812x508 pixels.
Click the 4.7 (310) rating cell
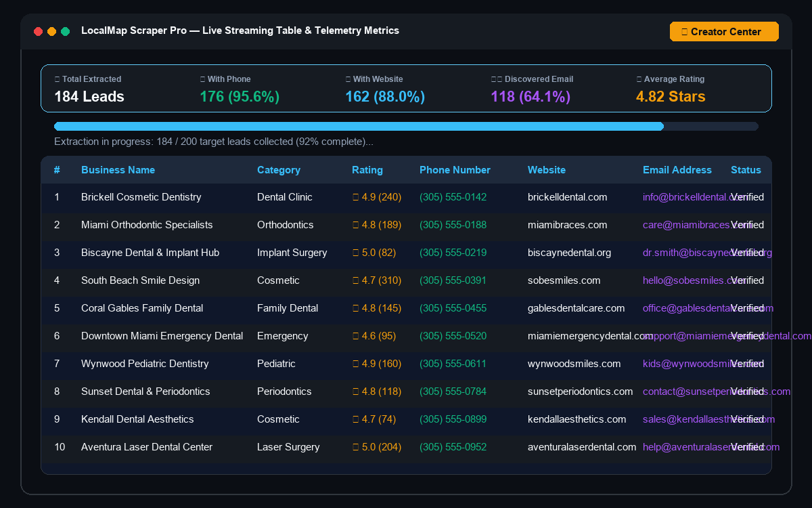[377, 280]
